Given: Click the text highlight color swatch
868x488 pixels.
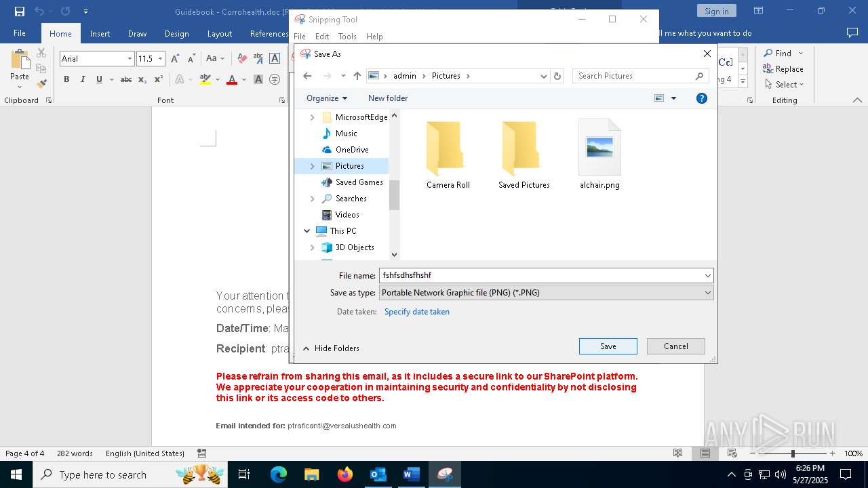Looking at the screenshot, I should pos(205,79).
